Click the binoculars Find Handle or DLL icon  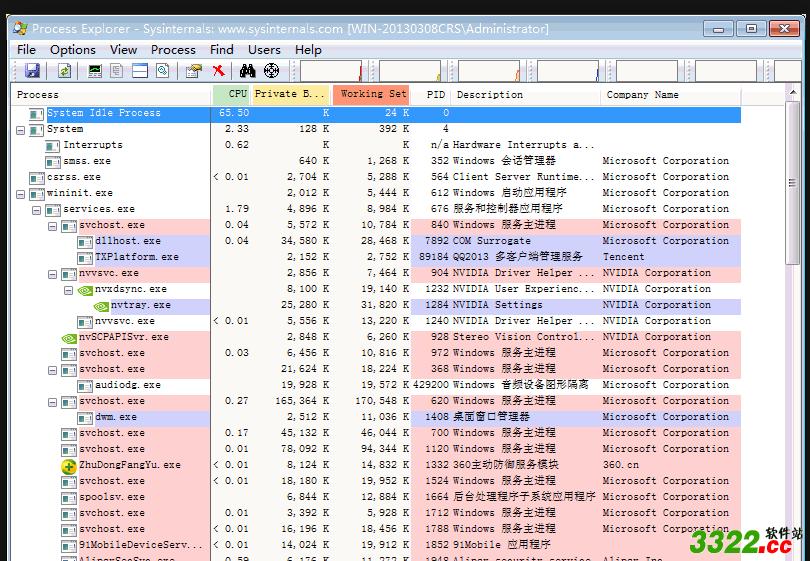pyautogui.click(x=247, y=71)
